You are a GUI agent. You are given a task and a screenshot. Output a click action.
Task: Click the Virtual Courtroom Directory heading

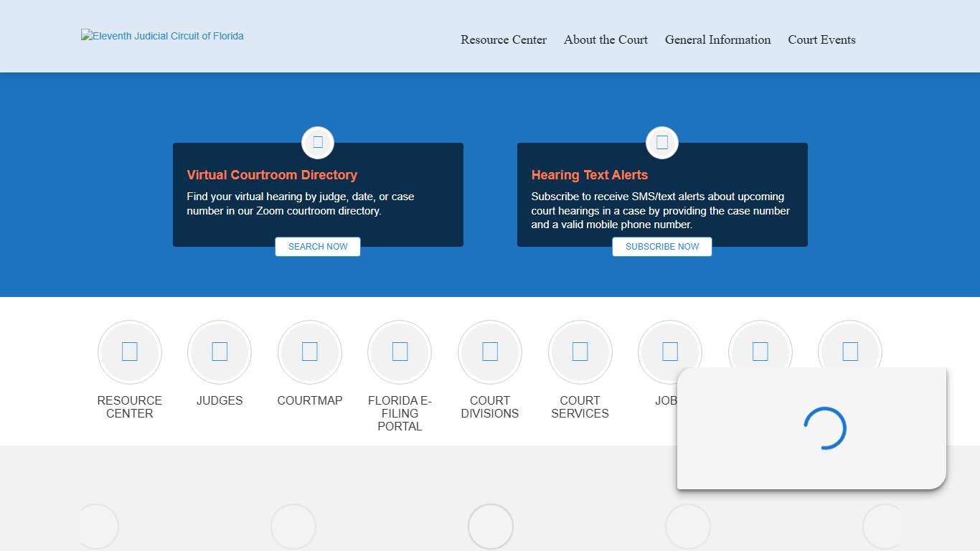[x=272, y=175]
